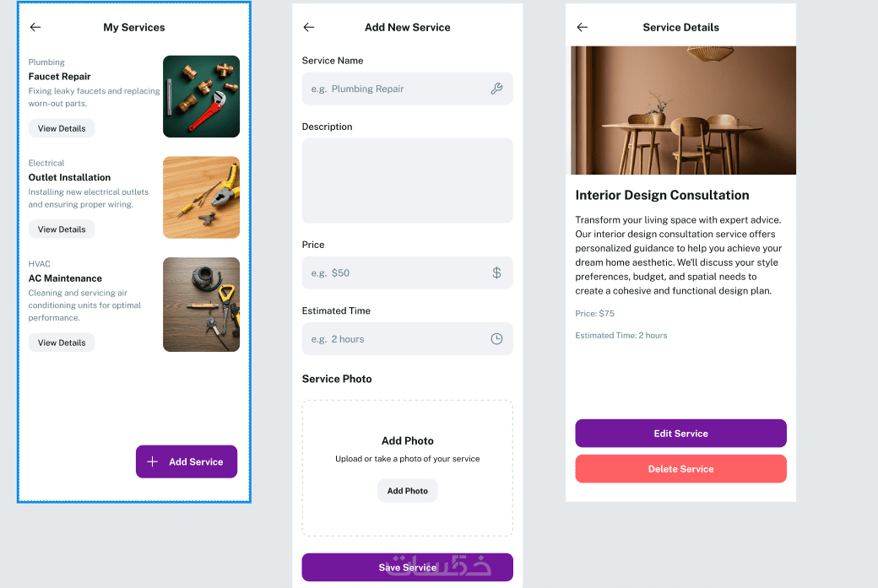Open the AC Maintenance service photo

tap(201, 305)
